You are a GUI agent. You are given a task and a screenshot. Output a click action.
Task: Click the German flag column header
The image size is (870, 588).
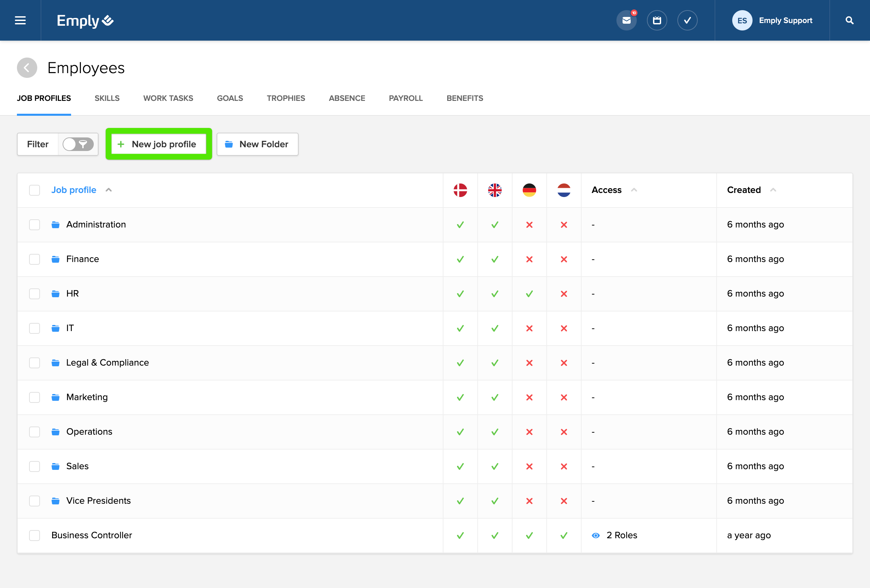529,190
